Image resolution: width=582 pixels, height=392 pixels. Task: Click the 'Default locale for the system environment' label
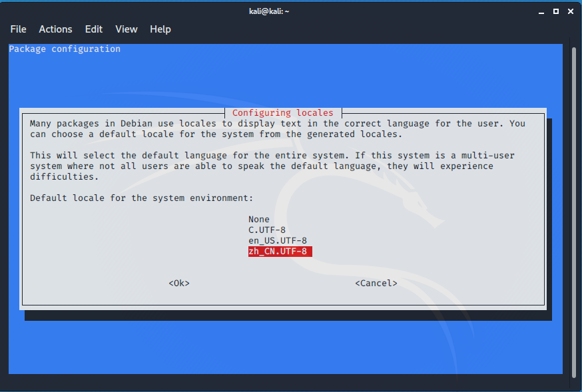[x=141, y=198]
